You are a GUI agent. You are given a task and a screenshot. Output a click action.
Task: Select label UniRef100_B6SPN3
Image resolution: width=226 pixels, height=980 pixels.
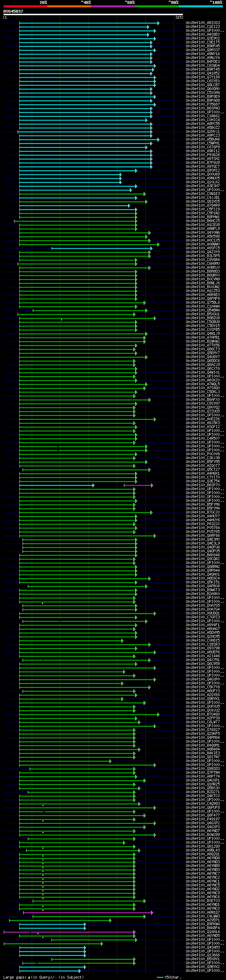coord(202,108)
